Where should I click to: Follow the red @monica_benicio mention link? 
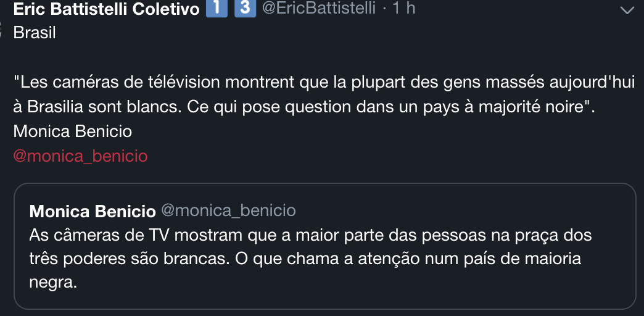(80, 156)
